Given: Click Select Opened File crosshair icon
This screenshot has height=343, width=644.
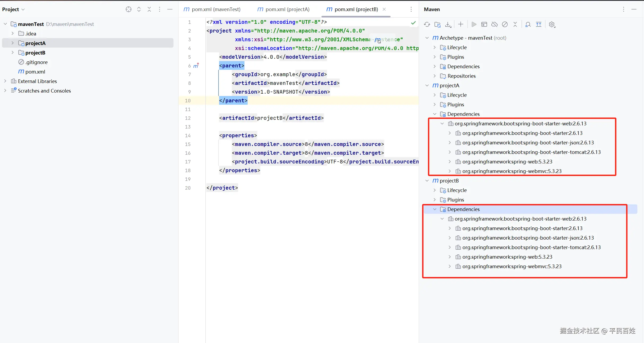Looking at the screenshot, I should [129, 9].
